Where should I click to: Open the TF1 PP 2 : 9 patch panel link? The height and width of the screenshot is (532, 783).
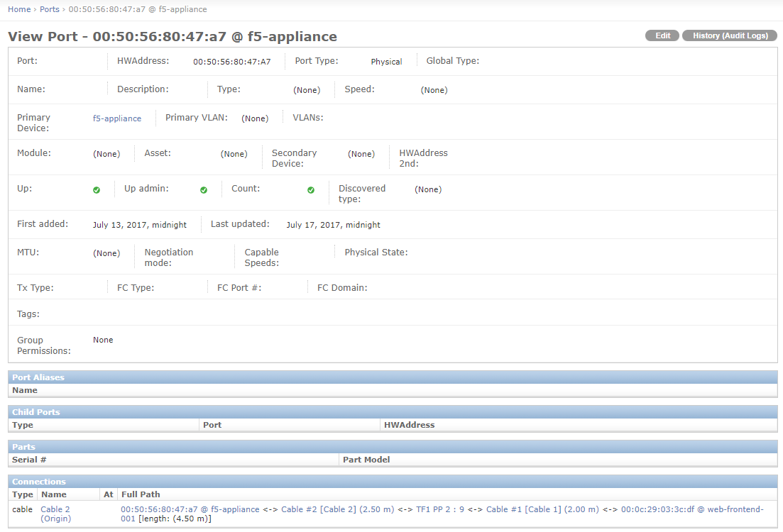click(440, 509)
